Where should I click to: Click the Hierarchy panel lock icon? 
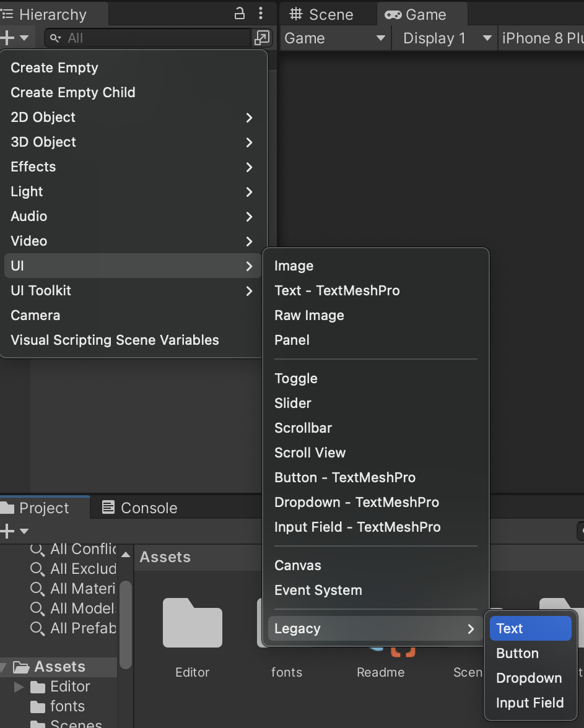[x=239, y=14]
